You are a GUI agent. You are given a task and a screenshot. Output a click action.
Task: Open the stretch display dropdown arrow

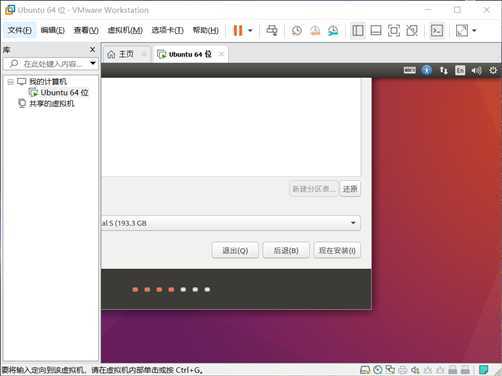(x=474, y=31)
